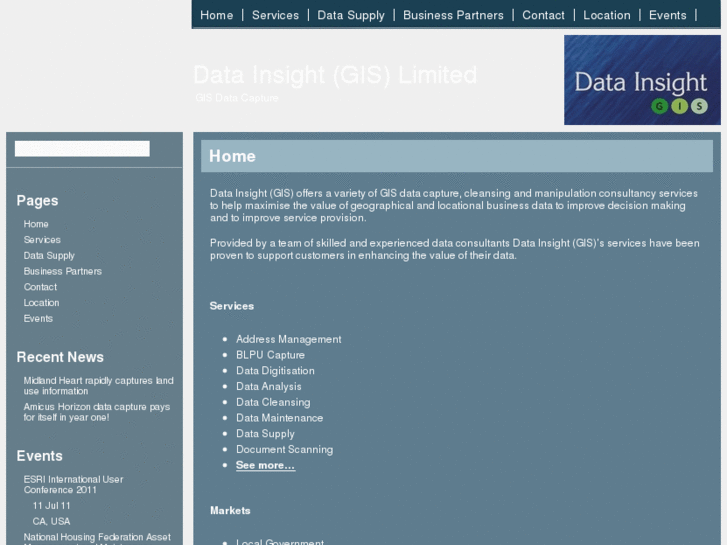The image size is (727, 545).
Task: Select Data Supply in Pages sidebar
Action: pos(49,256)
